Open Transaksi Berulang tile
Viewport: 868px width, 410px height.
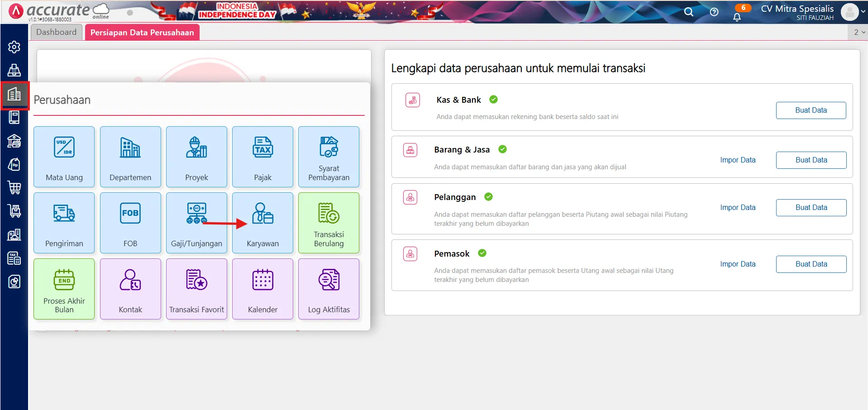pos(329,223)
